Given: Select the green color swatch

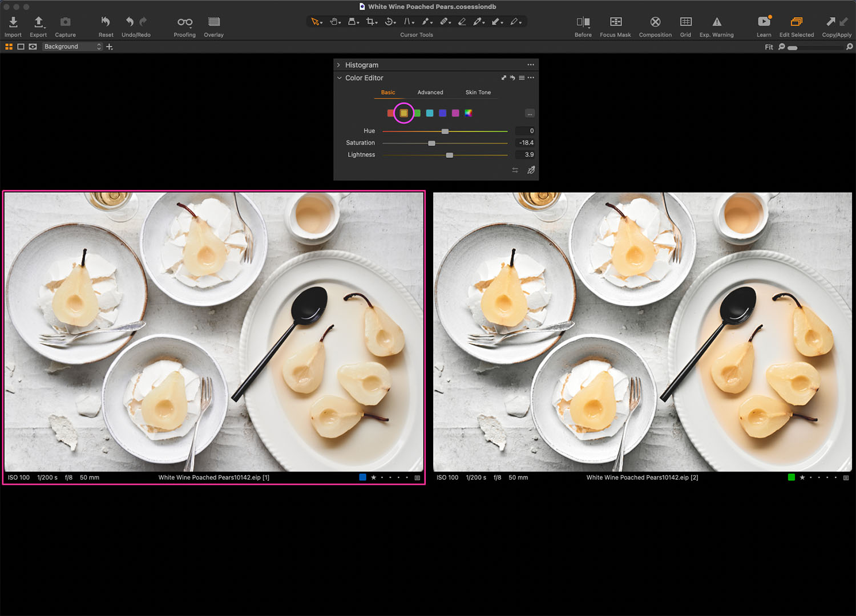Looking at the screenshot, I should (x=417, y=113).
